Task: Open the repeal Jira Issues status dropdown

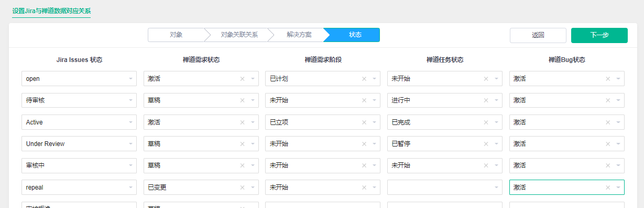Action: tap(79, 188)
